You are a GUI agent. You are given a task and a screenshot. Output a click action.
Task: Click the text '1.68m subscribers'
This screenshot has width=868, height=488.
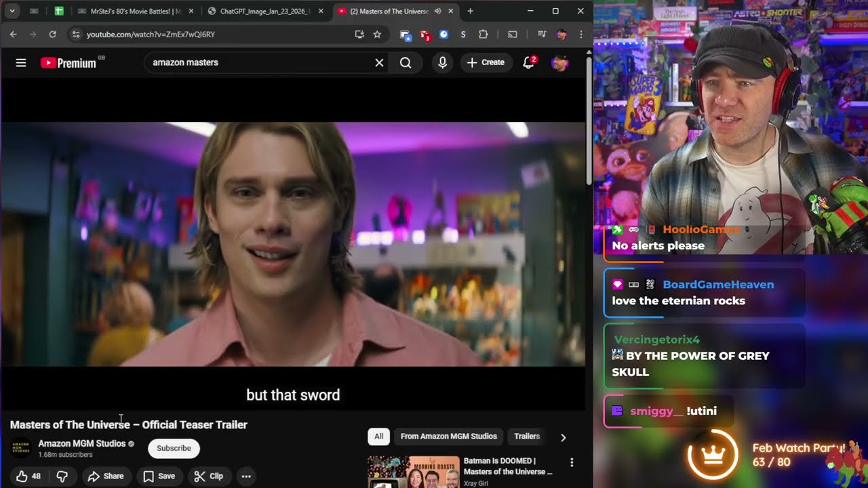coord(65,455)
